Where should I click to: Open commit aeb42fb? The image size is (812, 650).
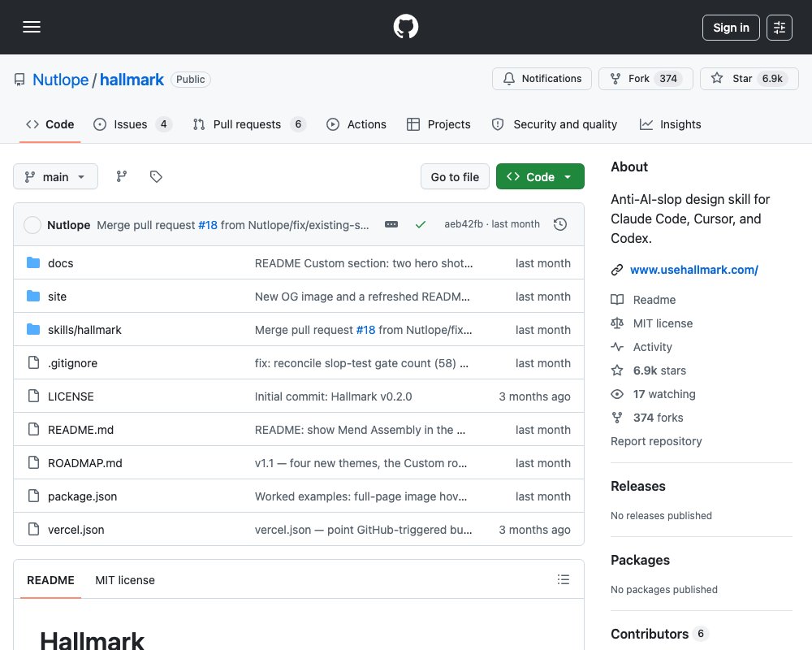coord(464,224)
